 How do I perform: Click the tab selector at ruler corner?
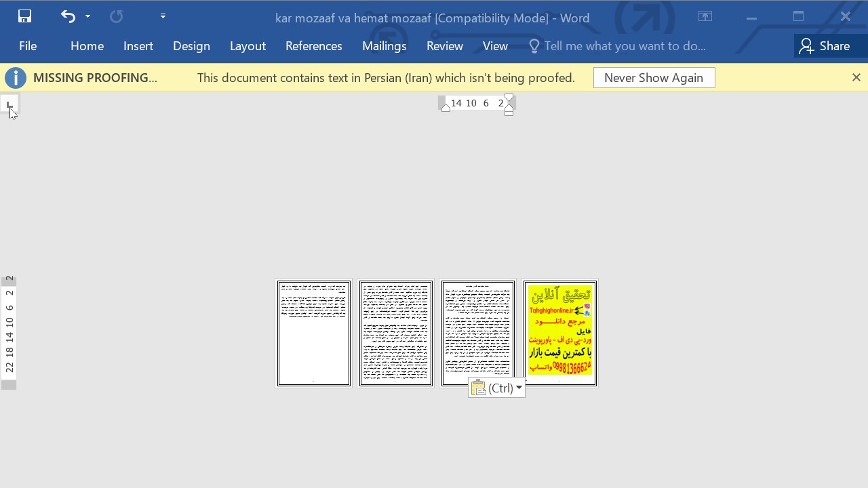(x=9, y=104)
